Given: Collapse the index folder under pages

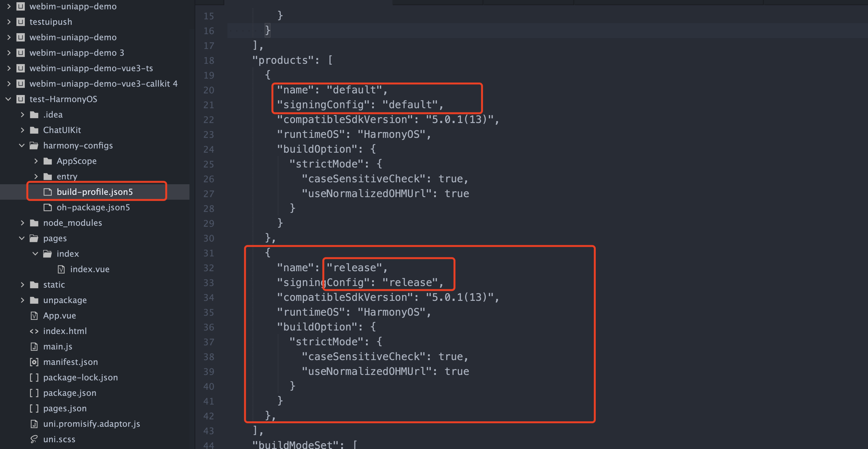Looking at the screenshot, I should pyautogui.click(x=35, y=253).
